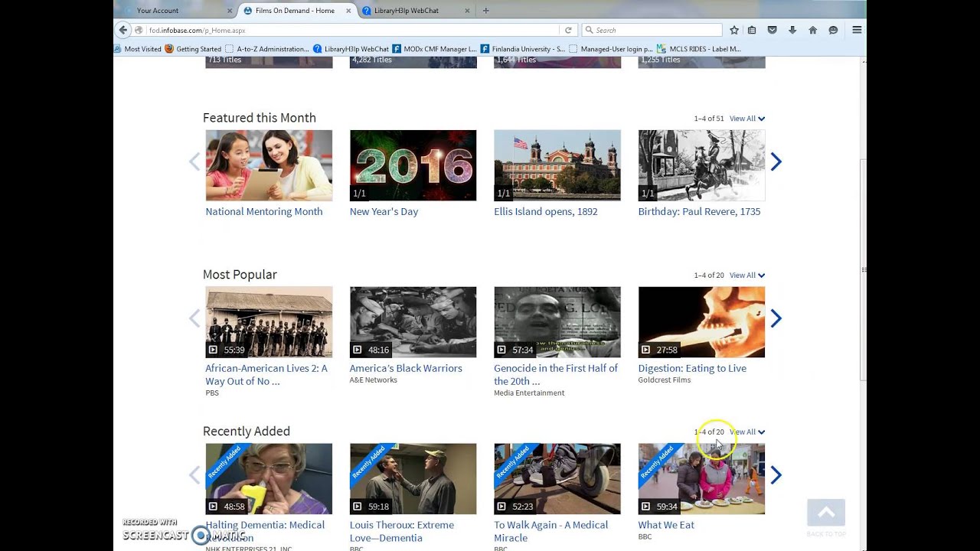Screen dimensions: 980x551
Task: Click the previous arrow of Featured this Month
Action: tap(194, 161)
